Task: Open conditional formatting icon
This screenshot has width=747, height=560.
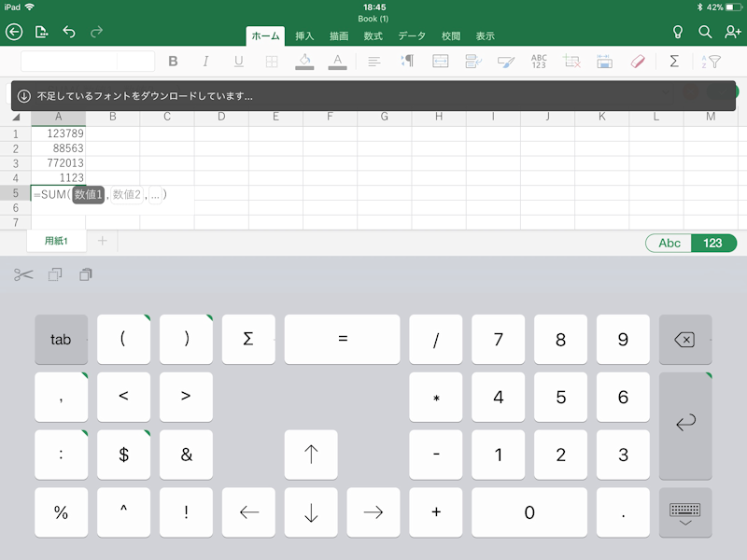Action: 473,61
